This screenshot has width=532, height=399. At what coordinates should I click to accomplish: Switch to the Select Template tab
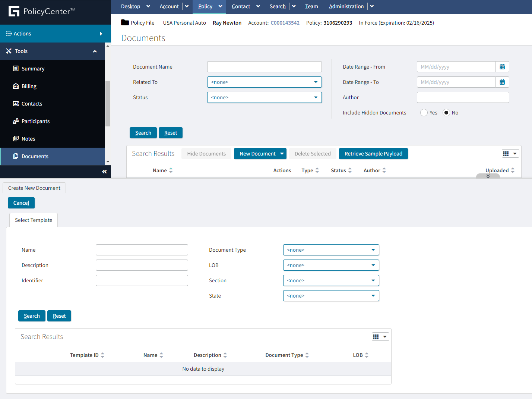34,220
